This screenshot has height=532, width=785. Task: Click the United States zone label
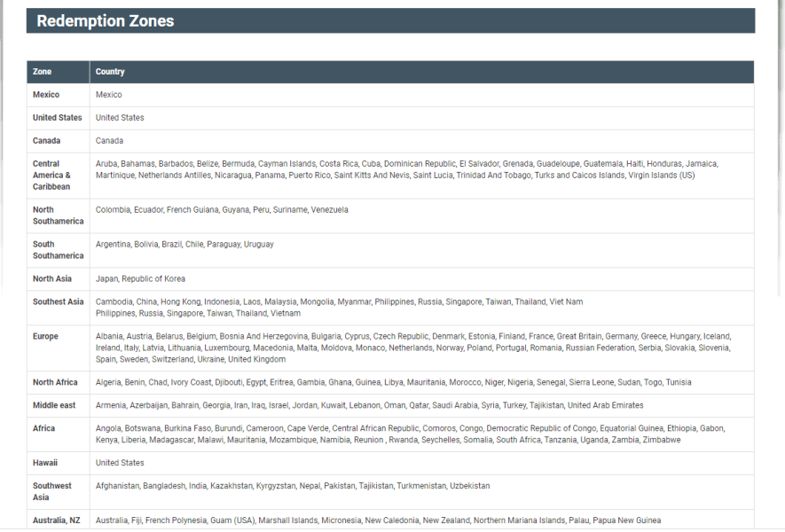[x=57, y=118]
